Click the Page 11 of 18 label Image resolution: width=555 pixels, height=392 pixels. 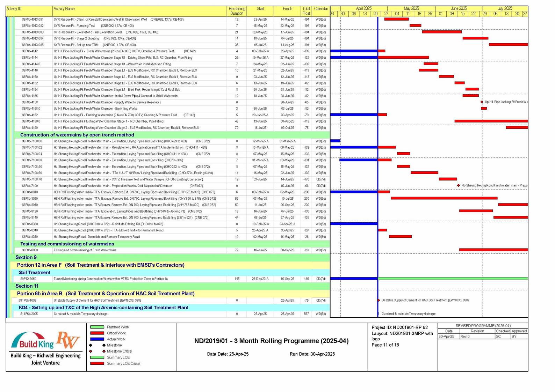(385, 345)
